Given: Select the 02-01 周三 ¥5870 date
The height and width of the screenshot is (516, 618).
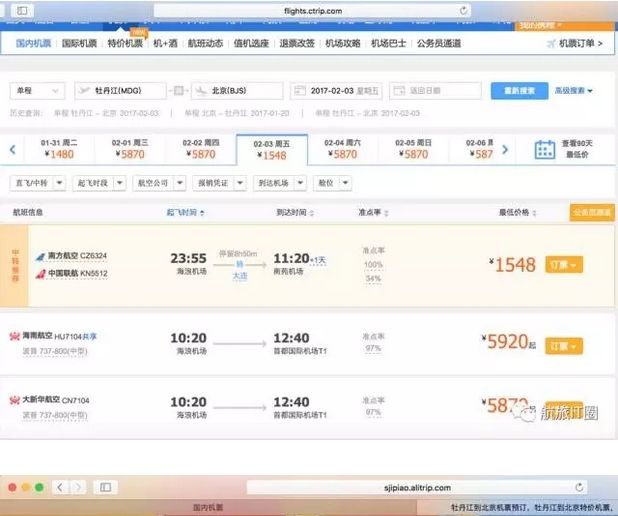Looking at the screenshot, I should (x=130, y=149).
